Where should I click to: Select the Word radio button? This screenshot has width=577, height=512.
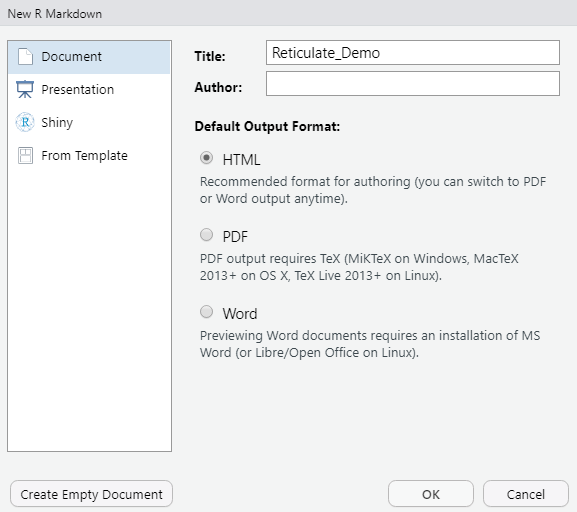(206, 312)
